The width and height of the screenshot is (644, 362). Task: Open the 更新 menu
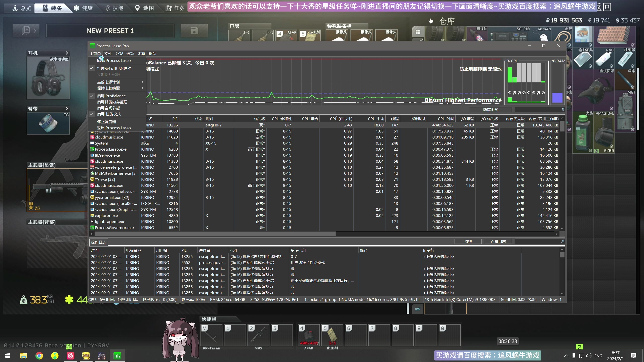click(141, 54)
